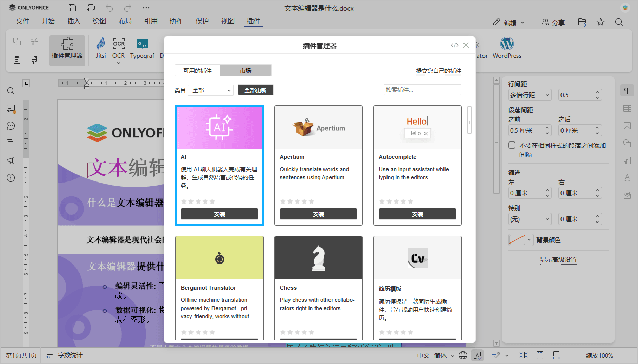Viewport: 638px width, 364px height.
Task: Launch the OCR plugin
Action: coord(119,48)
